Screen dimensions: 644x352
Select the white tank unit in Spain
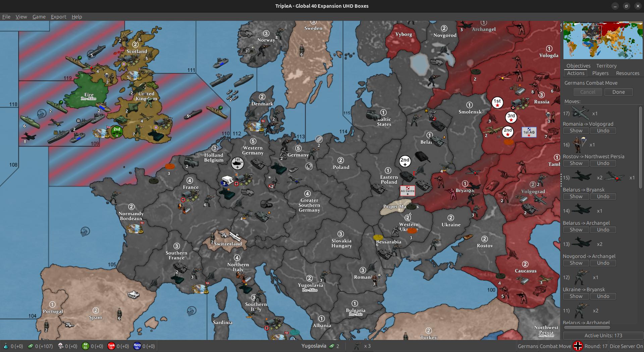133,294
